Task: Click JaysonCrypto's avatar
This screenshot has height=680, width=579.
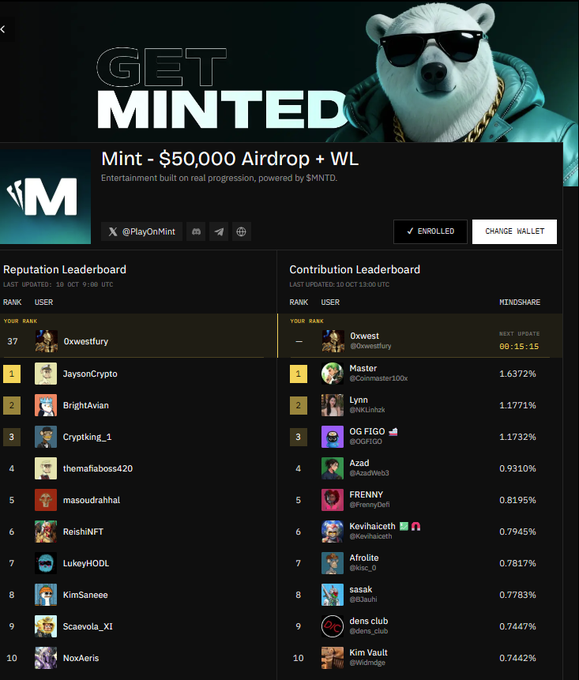Action: 46,374
